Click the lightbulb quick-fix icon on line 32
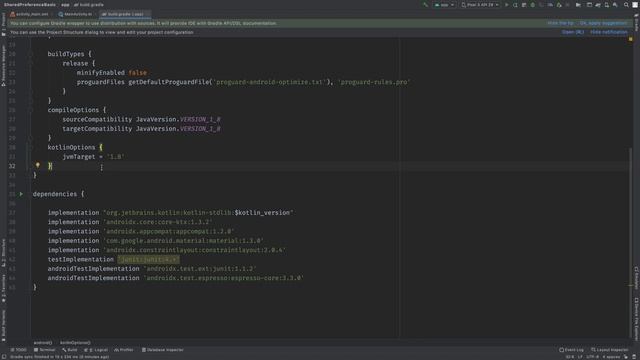 (x=38, y=165)
